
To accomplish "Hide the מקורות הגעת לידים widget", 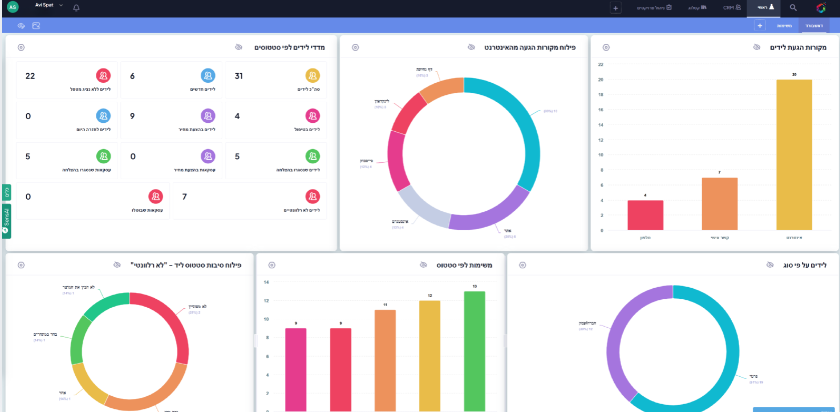I will click(756, 47).
